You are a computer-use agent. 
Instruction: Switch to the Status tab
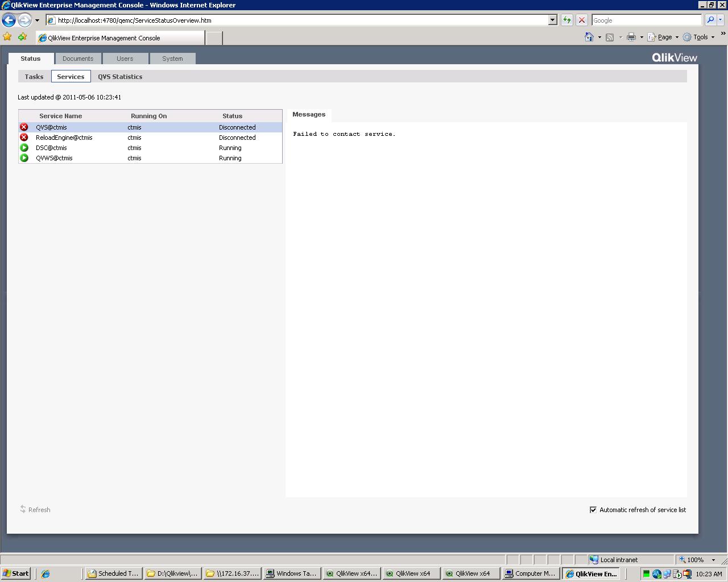(x=31, y=59)
